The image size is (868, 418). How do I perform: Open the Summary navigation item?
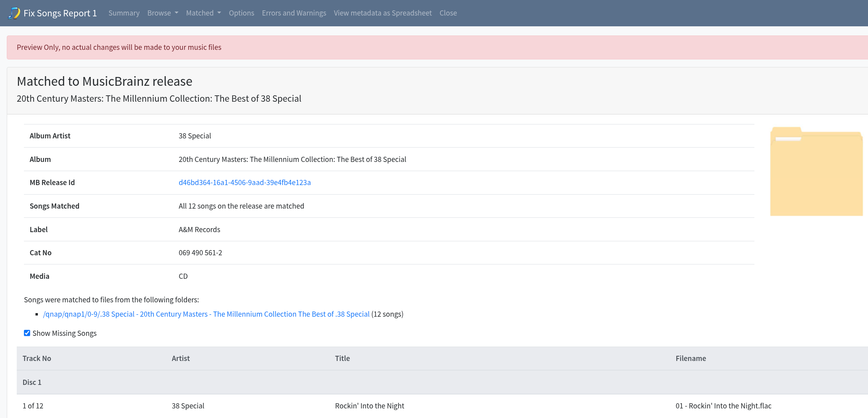click(124, 13)
